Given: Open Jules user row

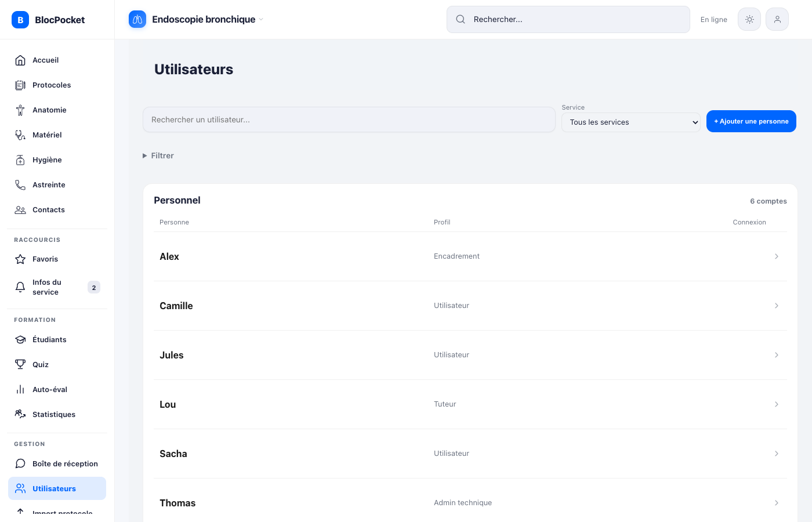Looking at the screenshot, I should 470,355.
